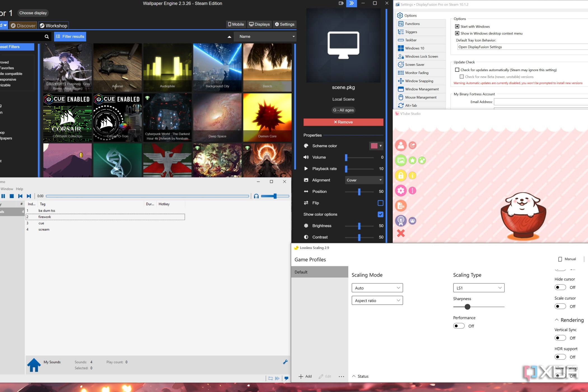Open the Help menu in the soundboard
588x392 pixels.
pos(19,189)
